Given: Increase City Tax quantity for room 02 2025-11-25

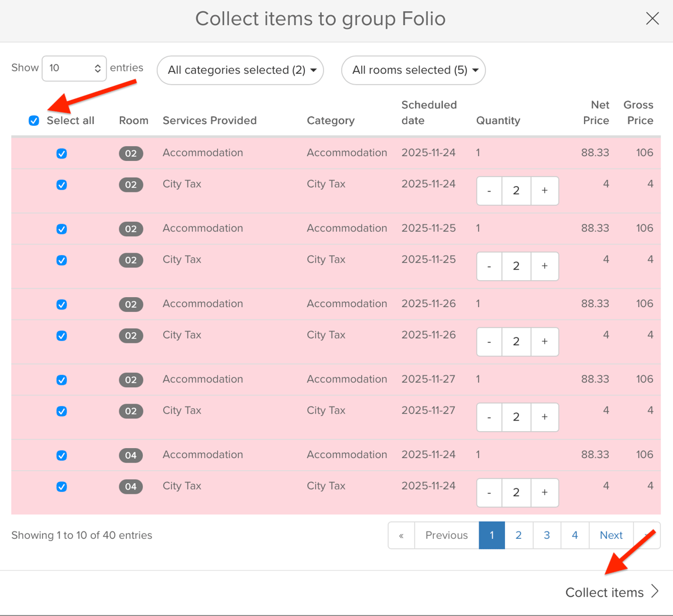Looking at the screenshot, I should tap(545, 266).
